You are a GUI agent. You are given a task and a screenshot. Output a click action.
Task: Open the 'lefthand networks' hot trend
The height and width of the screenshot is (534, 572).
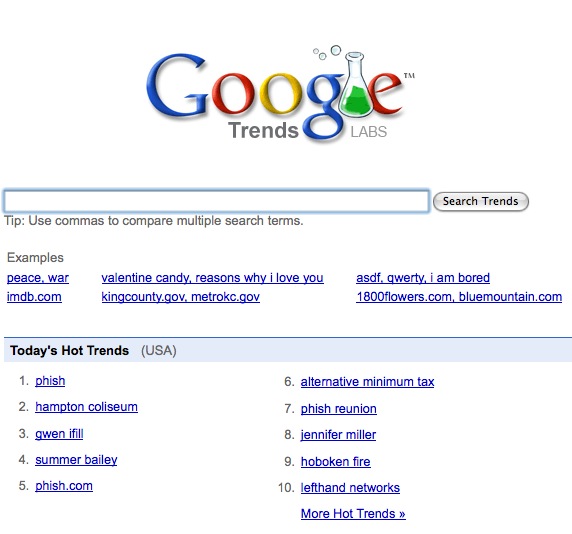tap(350, 488)
